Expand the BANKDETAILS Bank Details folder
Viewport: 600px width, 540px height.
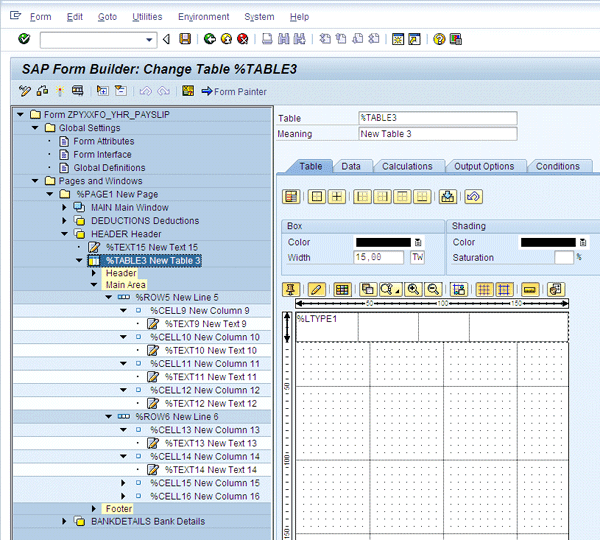(x=66, y=522)
